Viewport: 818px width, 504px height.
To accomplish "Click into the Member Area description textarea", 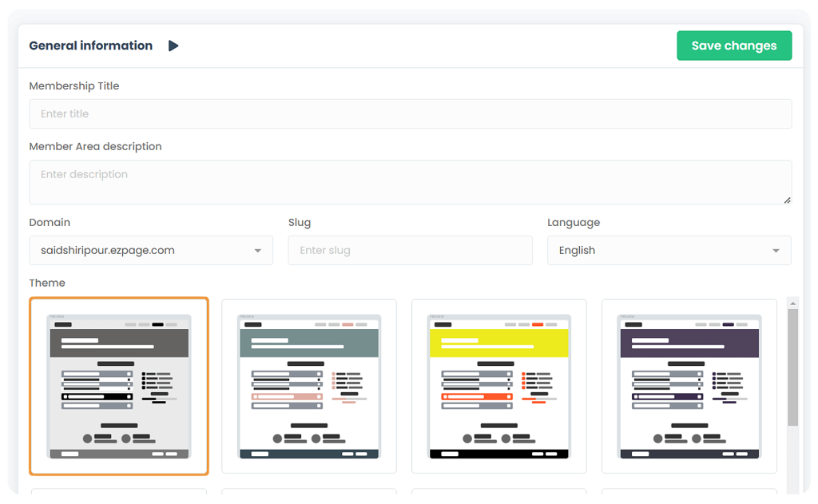I will click(410, 181).
